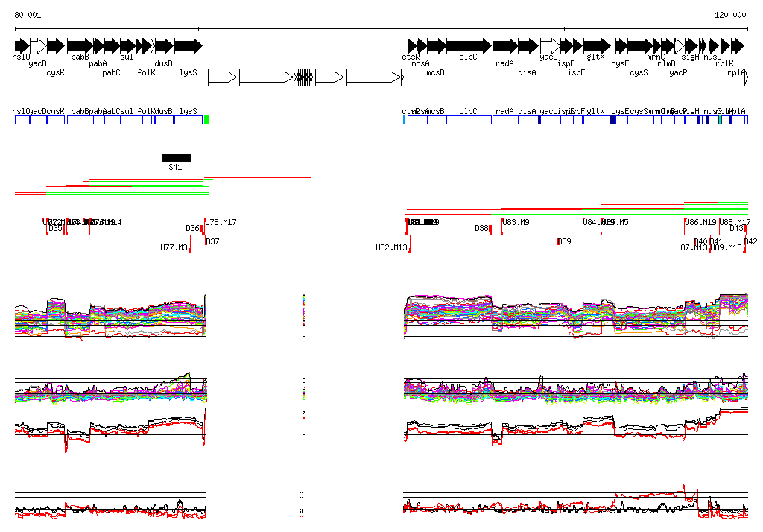Image resolution: width=763 pixels, height=532 pixels.
Task: Select the rlmB gene label
Action: click(x=666, y=63)
